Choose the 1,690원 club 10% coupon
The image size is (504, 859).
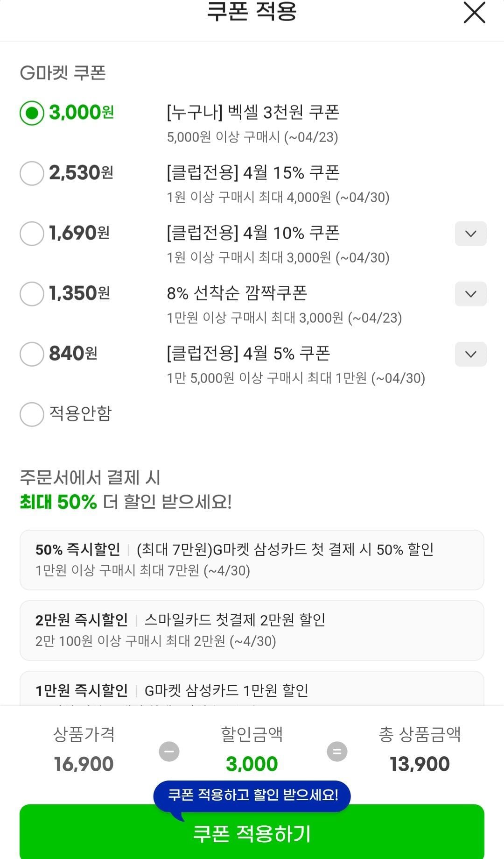[x=32, y=234]
